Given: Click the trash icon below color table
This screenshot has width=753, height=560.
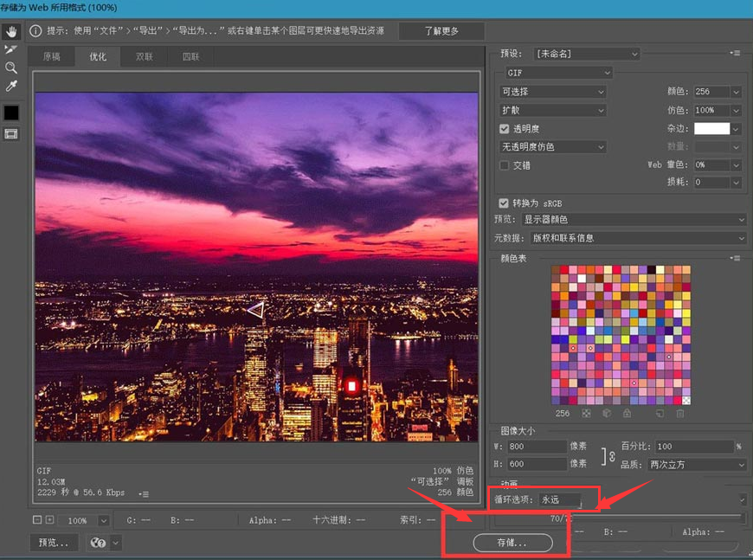Looking at the screenshot, I should (680, 414).
